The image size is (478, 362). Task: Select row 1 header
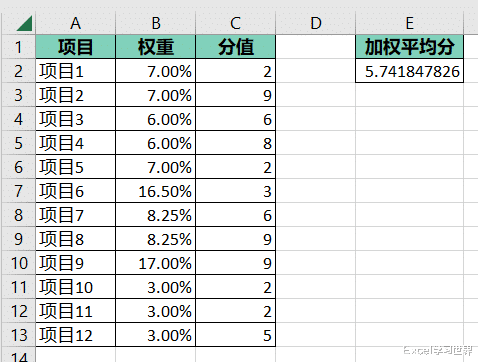(x=19, y=47)
